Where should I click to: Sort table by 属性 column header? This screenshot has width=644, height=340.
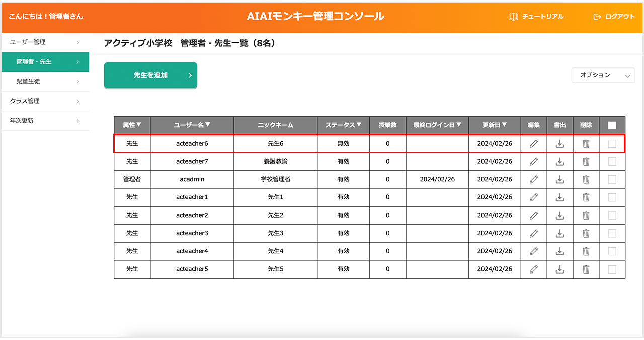(132, 125)
